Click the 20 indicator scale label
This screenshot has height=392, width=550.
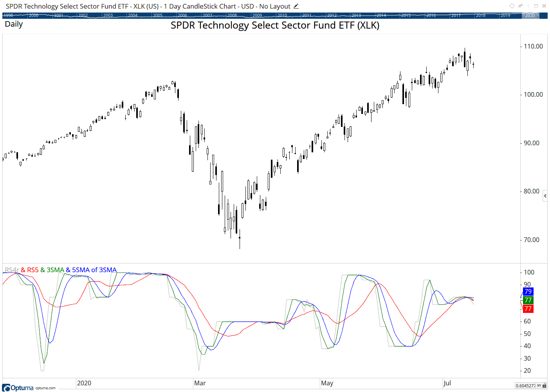tap(527, 370)
